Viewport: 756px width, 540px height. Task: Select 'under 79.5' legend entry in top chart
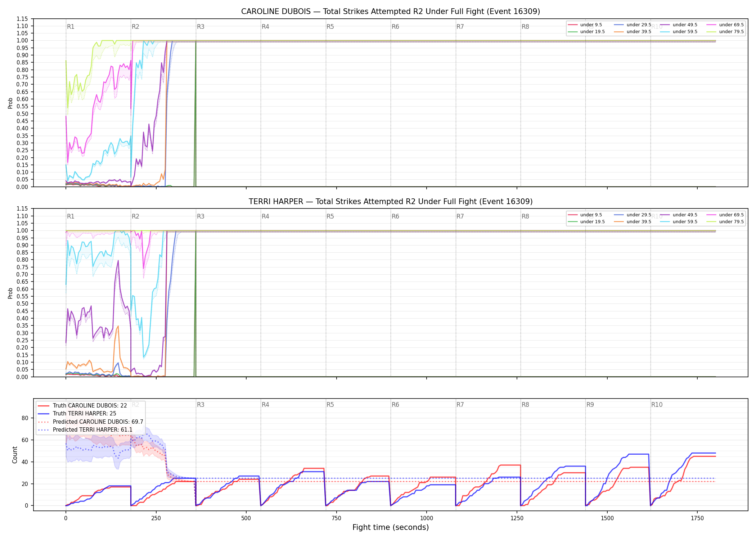724,32
